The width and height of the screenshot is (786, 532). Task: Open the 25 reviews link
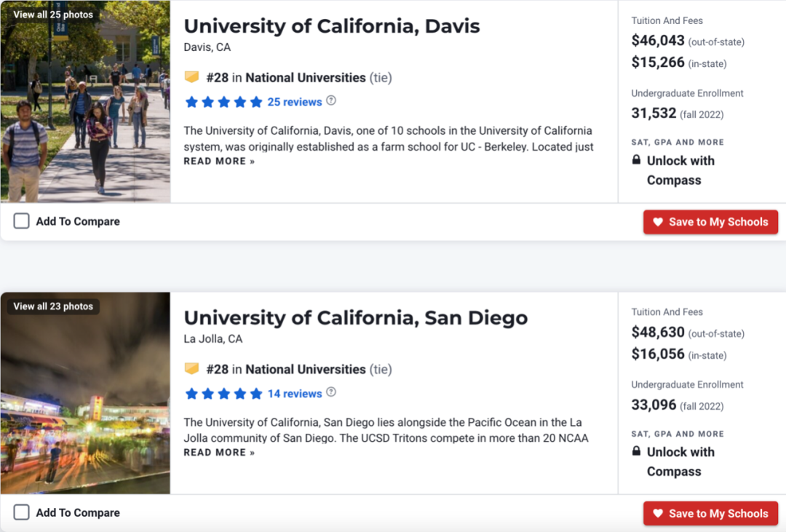295,102
